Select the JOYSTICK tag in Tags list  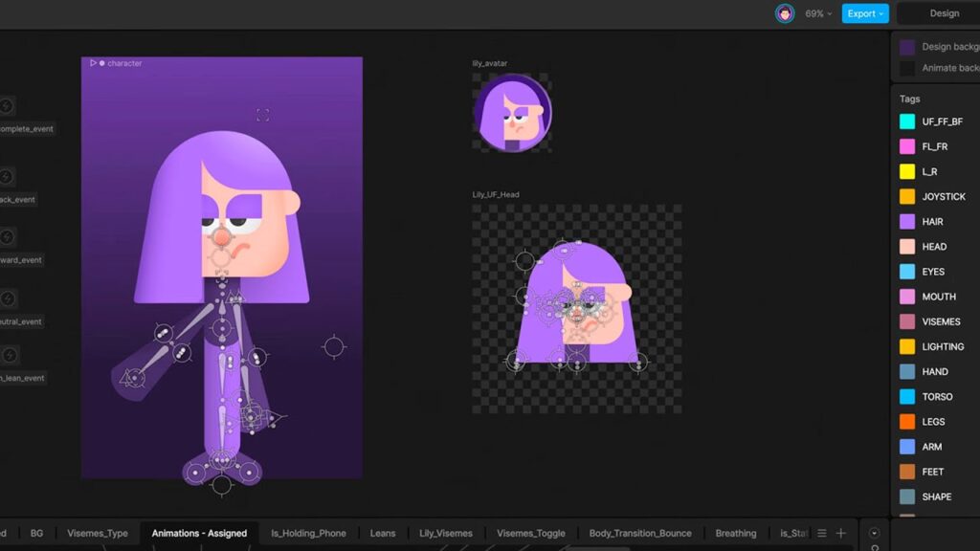(943, 197)
